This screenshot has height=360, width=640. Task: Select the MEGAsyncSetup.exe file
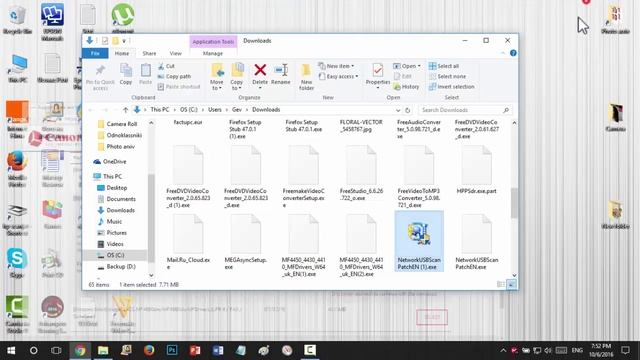tap(246, 242)
